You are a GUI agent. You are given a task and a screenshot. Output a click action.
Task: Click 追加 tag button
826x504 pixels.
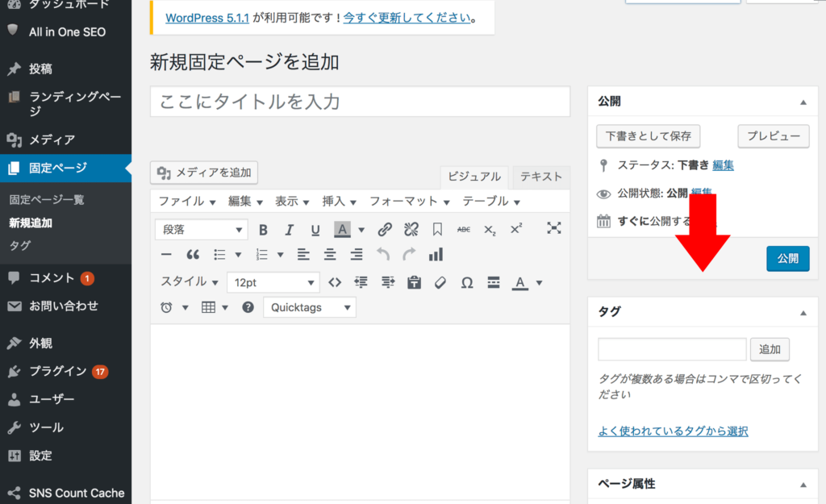point(770,349)
